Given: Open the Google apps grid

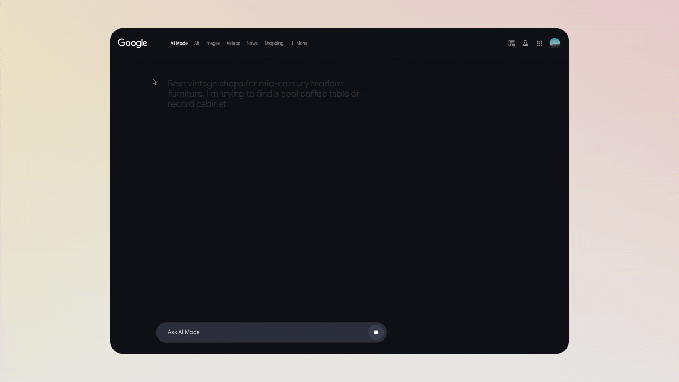Looking at the screenshot, I should (x=539, y=43).
